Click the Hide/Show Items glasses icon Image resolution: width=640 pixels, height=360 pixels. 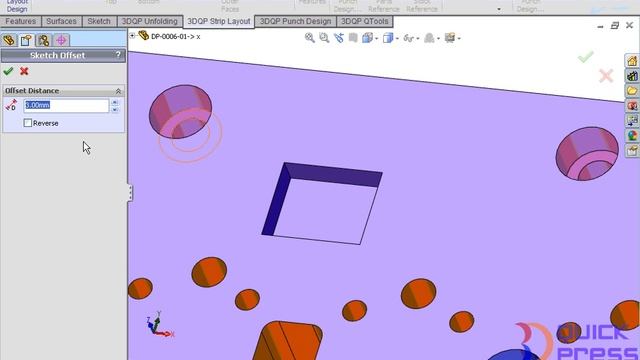(408, 38)
